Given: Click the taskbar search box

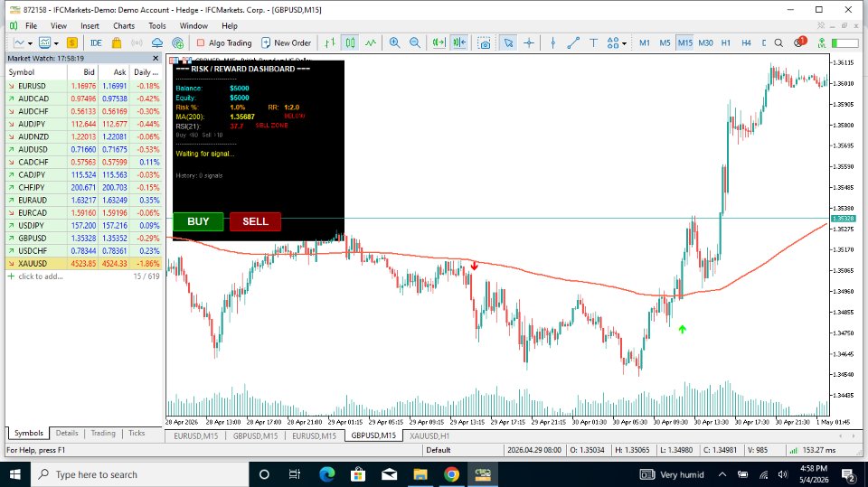Looking at the screenshot, I should (138, 474).
